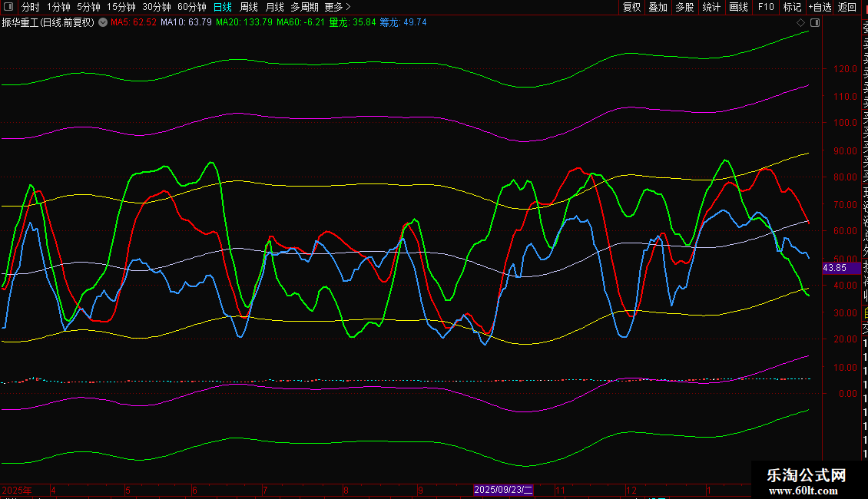Click the 2025/09/23 date marker on timeline

503,490
